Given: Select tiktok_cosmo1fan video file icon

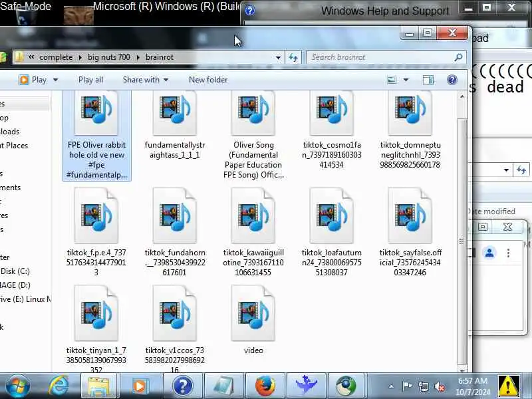Looking at the screenshot, I should click(x=331, y=112).
